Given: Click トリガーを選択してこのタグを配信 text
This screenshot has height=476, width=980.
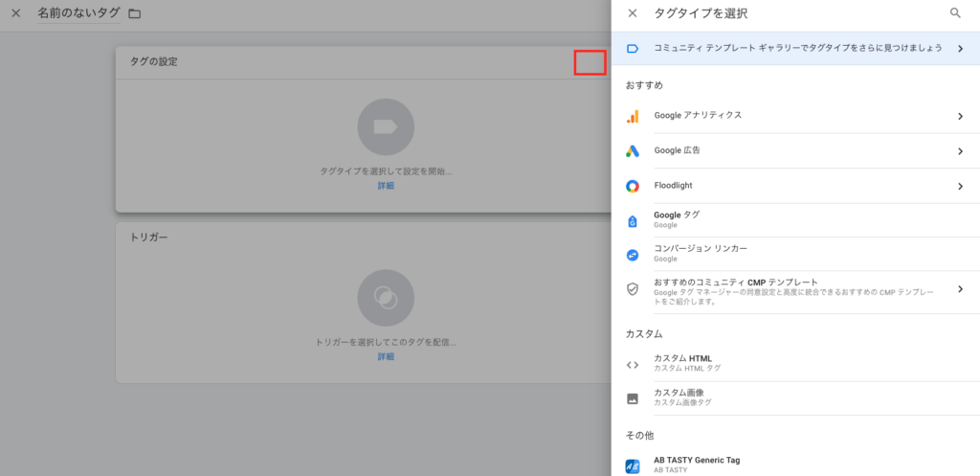Looking at the screenshot, I should coord(386,343).
